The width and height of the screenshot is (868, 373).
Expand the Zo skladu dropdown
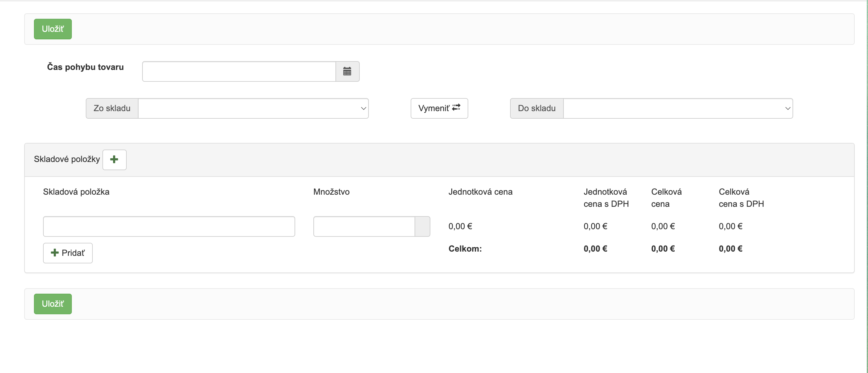253,108
